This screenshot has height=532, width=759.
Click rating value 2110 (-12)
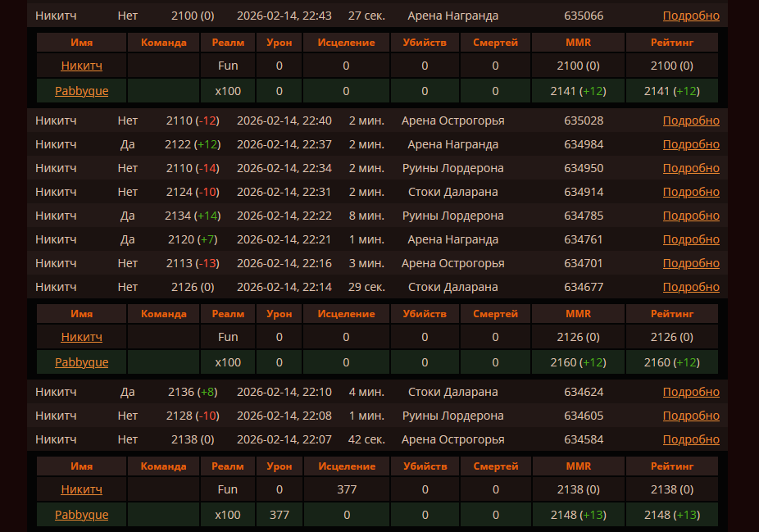click(193, 120)
